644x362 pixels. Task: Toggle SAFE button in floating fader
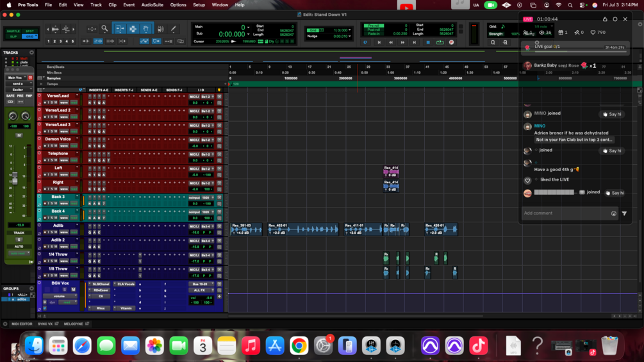(x=10, y=95)
